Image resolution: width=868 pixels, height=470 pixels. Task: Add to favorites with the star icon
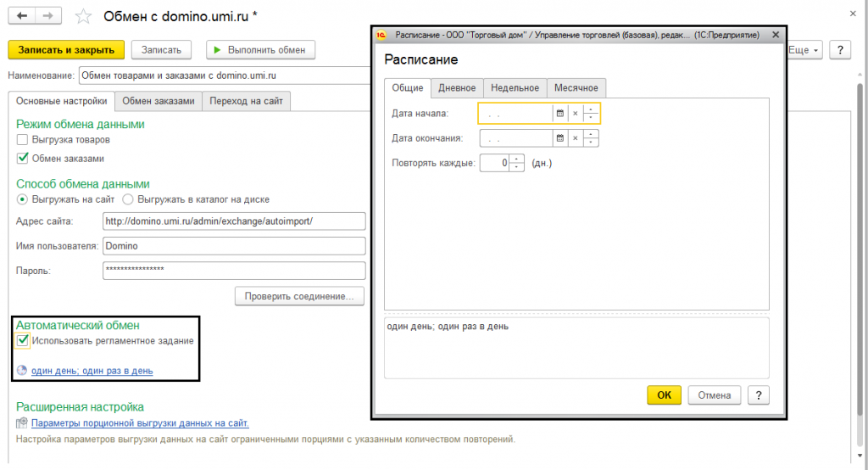pyautogui.click(x=83, y=16)
